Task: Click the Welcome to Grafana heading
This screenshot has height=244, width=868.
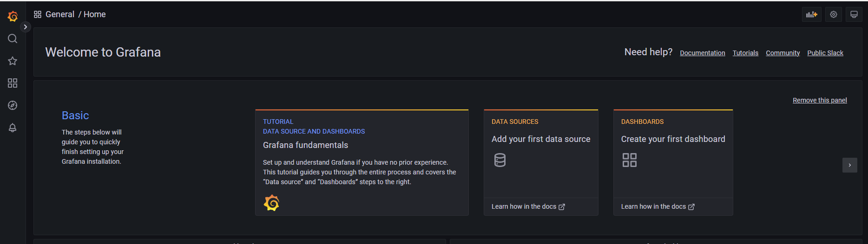Action: point(103,52)
